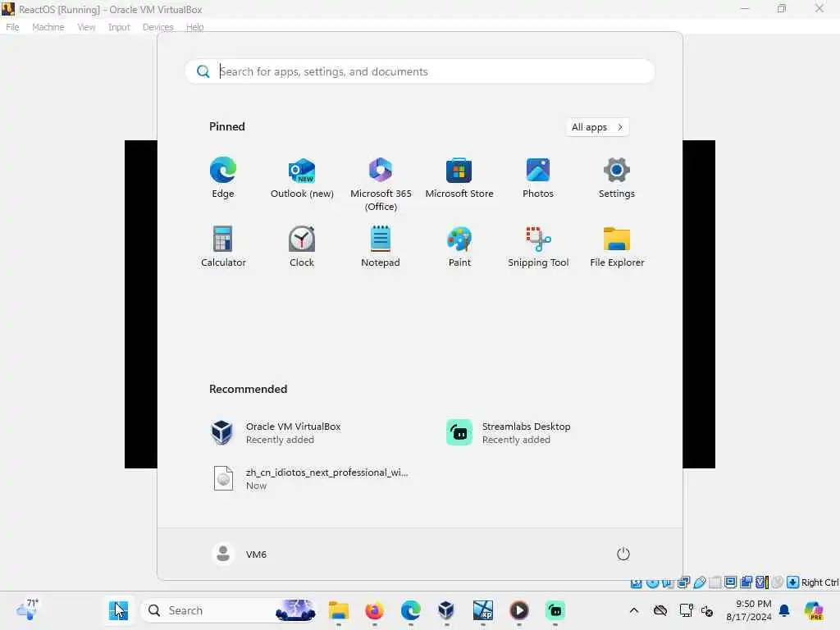Open the Paint app
Image resolution: width=840 pixels, height=630 pixels.
click(x=459, y=246)
